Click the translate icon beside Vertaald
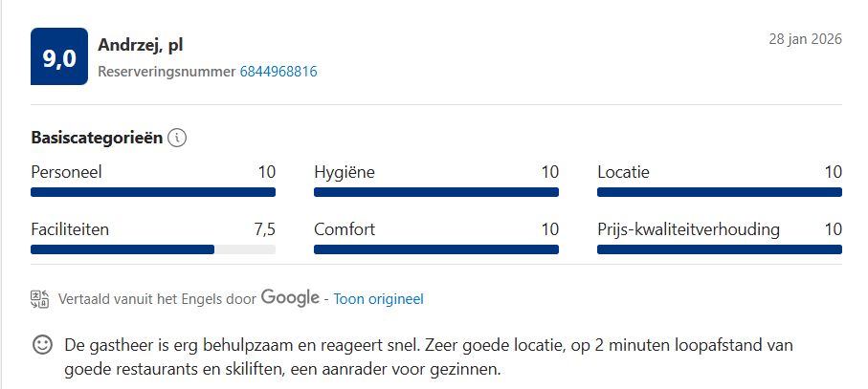Screen dimensions: 868x389 click(x=39, y=299)
